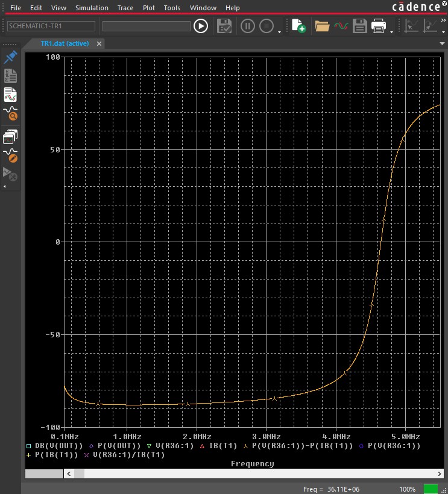Click the -100 y-axis tick label
This screenshot has height=494, width=448.
(x=51, y=428)
